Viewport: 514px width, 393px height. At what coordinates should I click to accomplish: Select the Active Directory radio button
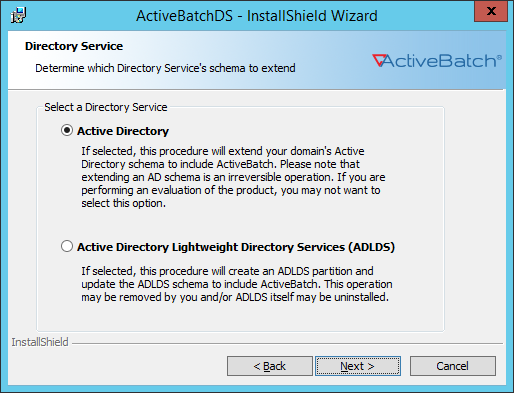coord(67,130)
